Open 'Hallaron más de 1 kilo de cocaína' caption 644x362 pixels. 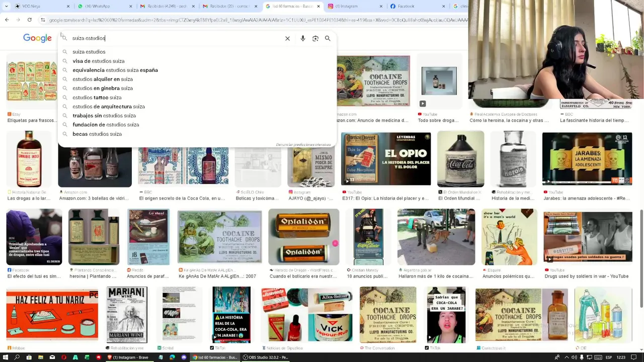point(436,277)
